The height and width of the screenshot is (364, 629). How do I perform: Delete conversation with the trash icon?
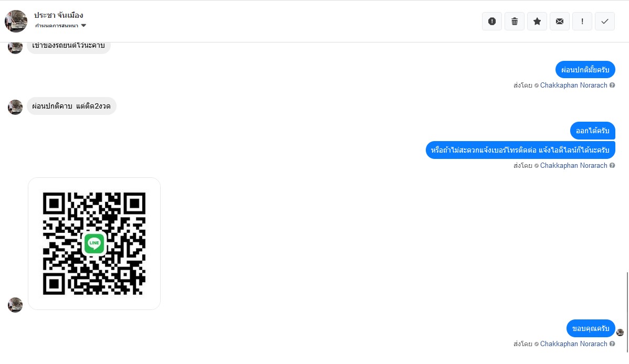pyautogui.click(x=514, y=22)
